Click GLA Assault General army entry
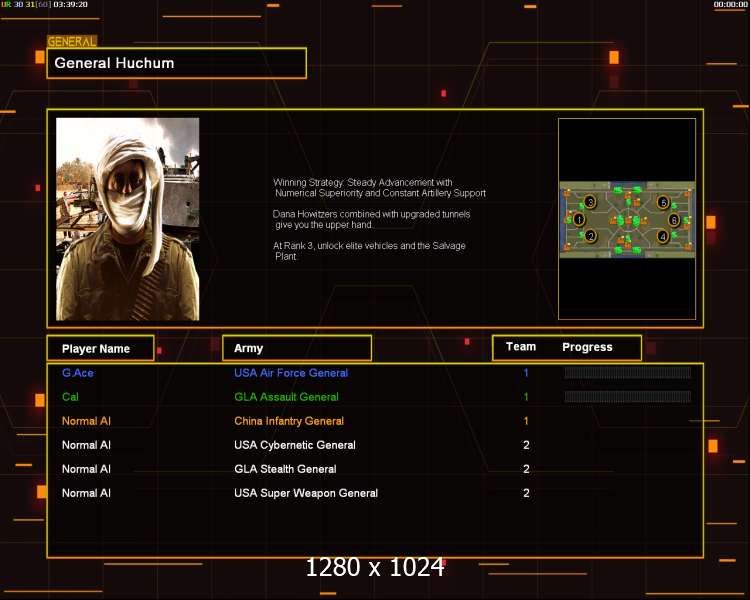750x600 pixels. [286, 397]
